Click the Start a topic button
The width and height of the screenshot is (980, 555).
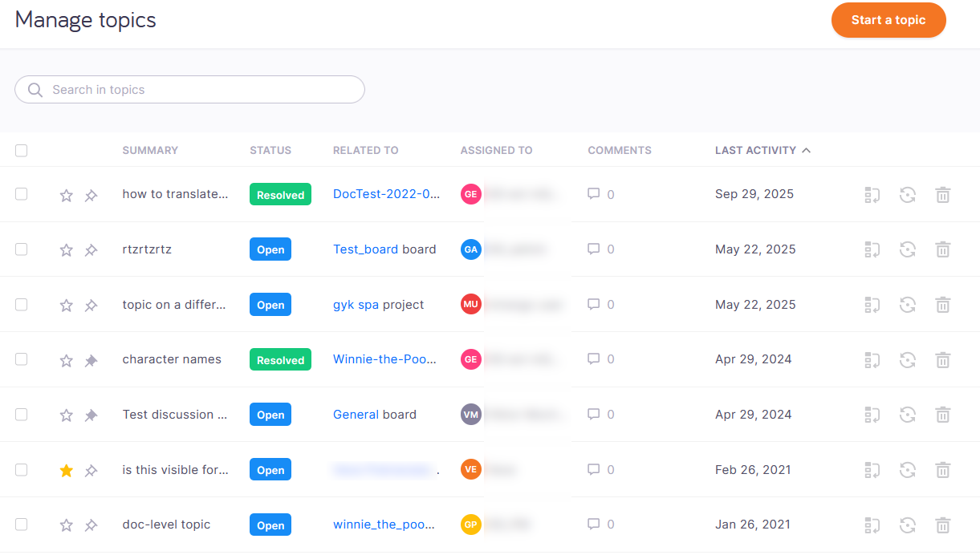click(x=889, y=20)
